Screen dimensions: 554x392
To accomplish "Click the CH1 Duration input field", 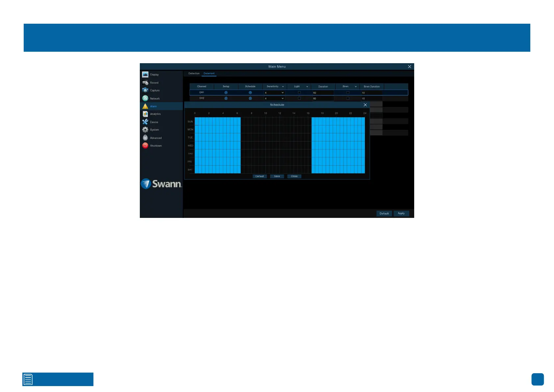I will coord(323,93).
